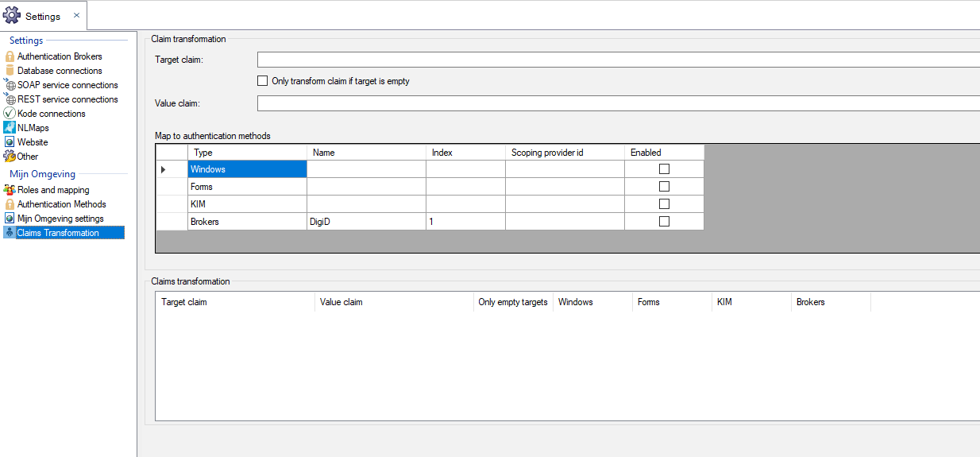Screen dimensions: 980x457
Task: Click the Windows row Scoping provider id cell
Action: tap(565, 169)
